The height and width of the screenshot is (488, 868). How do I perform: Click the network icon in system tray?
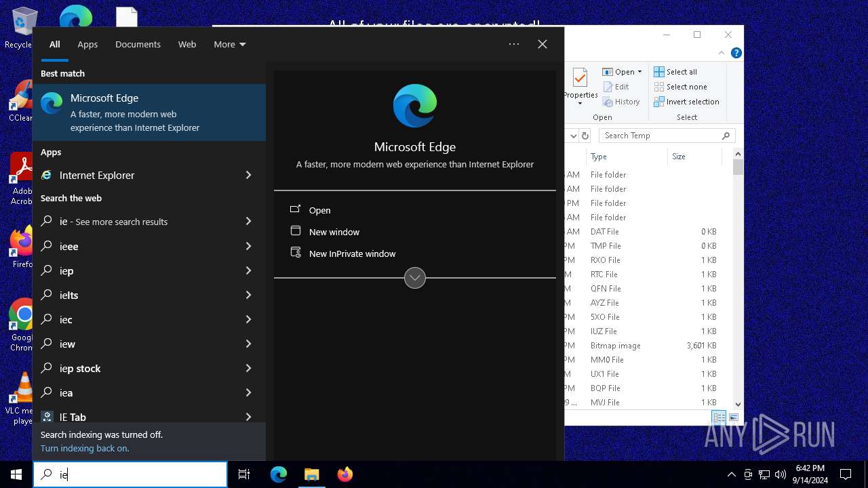[764, 474]
